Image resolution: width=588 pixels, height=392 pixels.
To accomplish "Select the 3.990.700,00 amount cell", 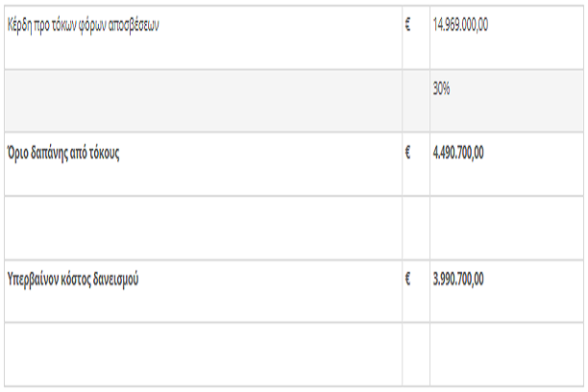I will [506, 291].
